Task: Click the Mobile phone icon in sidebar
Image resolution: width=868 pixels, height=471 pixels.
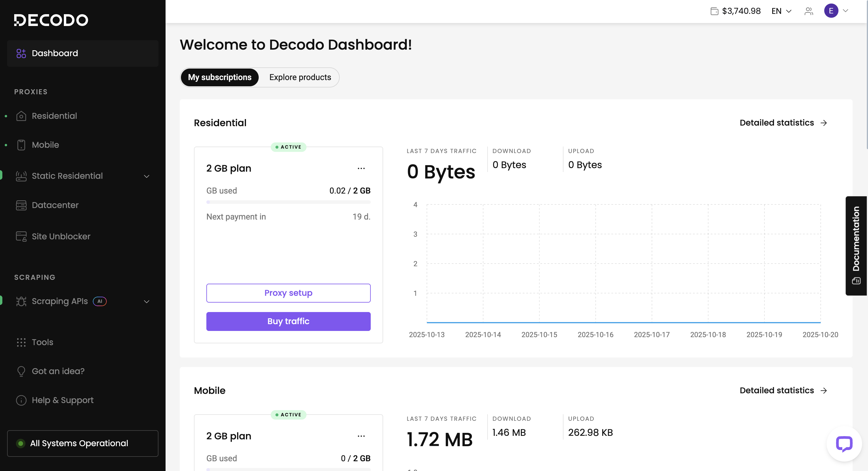Action: 21,145
